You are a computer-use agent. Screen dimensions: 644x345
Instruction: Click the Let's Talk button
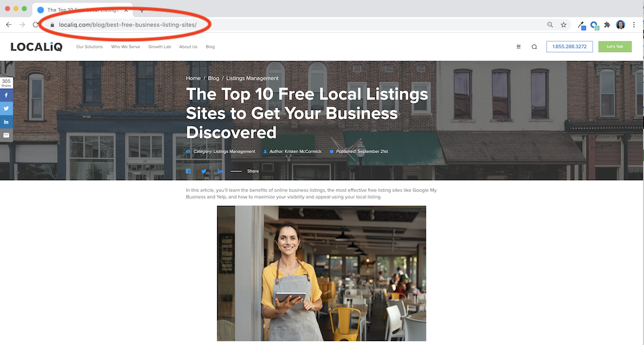click(615, 46)
